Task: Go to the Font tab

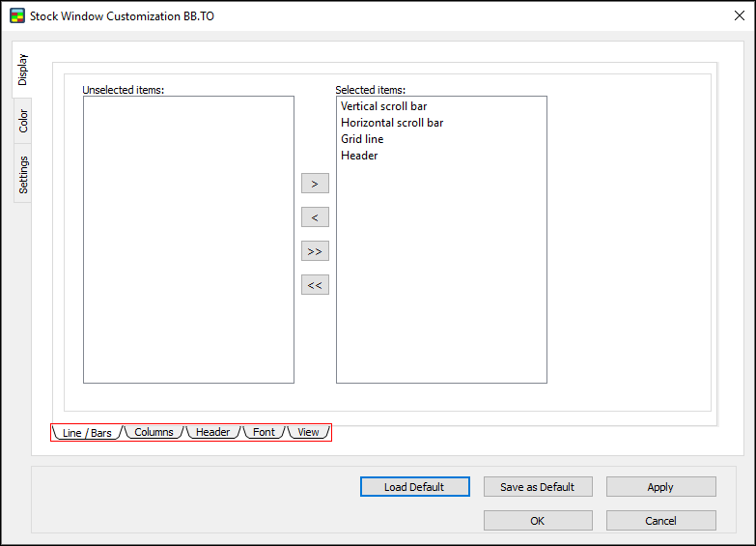Action: tap(264, 432)
